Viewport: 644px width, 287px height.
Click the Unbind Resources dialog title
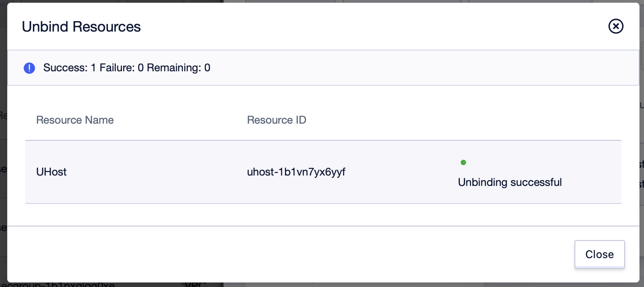81,27
